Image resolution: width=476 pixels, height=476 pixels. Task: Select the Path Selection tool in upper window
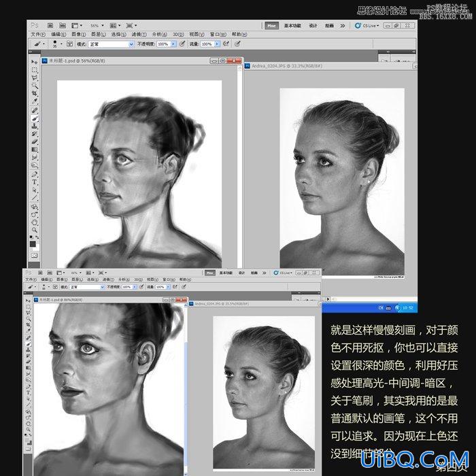tap(34, 190)
